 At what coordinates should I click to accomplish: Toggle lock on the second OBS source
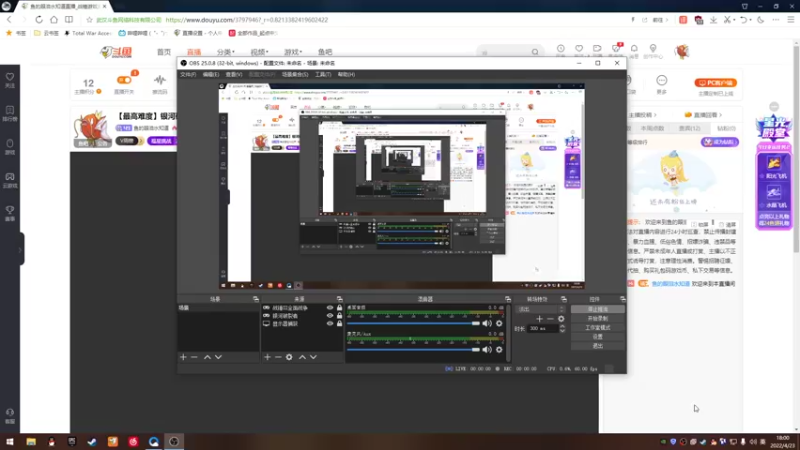(x=339, y=315)
